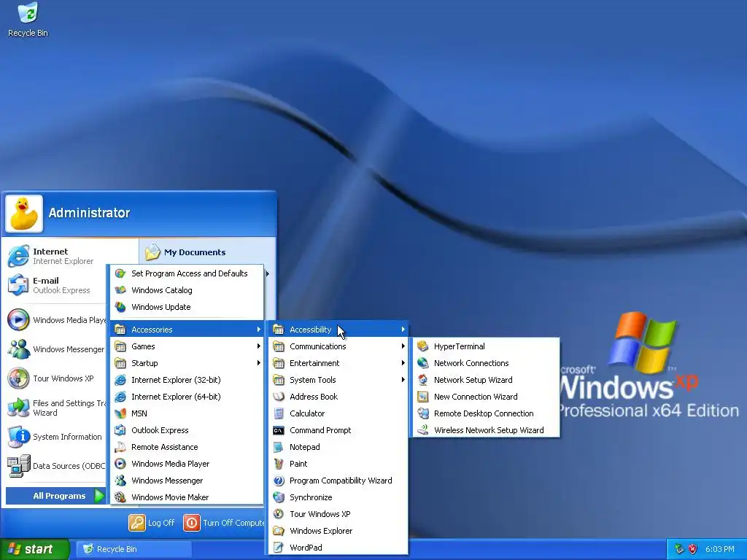Open Files and Settings Transfer Wizard
Viewport: 747px width, 560px height.
pyautogui.click(x=56, y=408)
